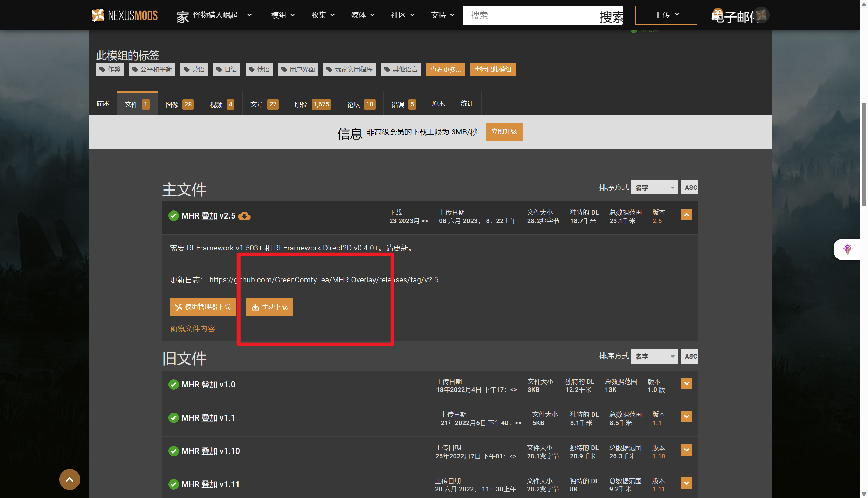Screen dimensions: 868x498
Task: Open the 媒体 menu
Action: pyautogui.click(x=363, y=15)
